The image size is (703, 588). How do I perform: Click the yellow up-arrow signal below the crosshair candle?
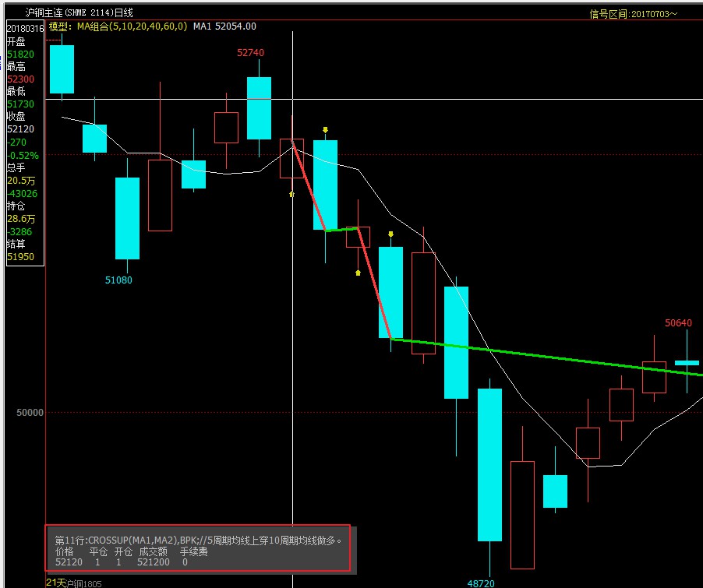pyautogui.click(x=291, y=194)
